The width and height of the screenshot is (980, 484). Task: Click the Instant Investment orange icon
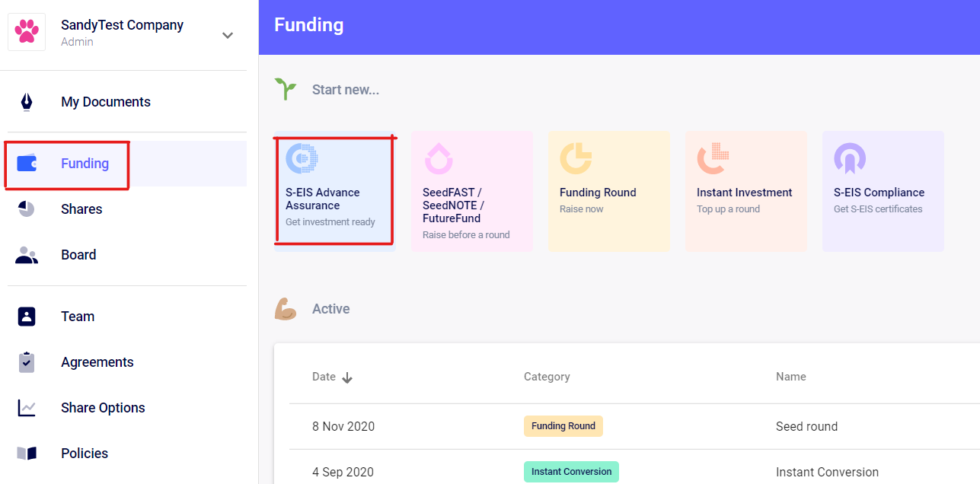coord(713,158)
